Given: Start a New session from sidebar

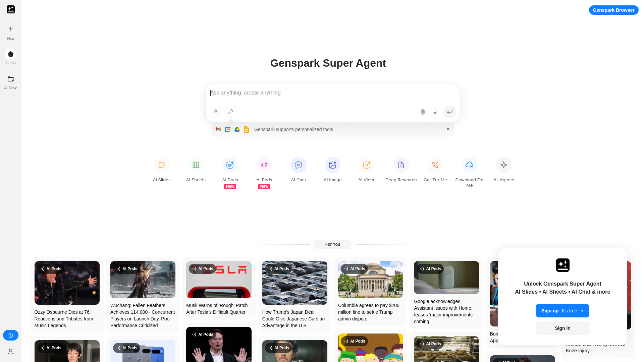Looking at the screenshot, I should pyautogui.click(x=11, y=32).
